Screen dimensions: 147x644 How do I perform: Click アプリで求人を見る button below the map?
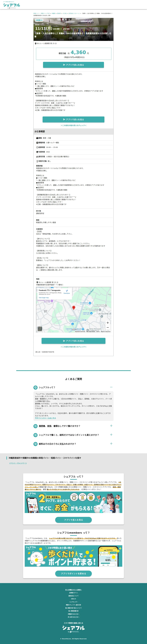pyautogui.click(x=73, y=341)
